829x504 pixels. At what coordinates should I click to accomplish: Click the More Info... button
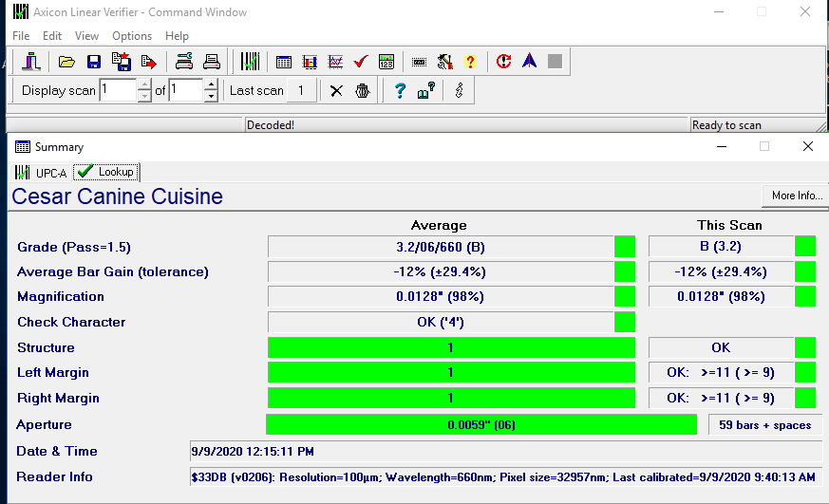click(x=796, y=196)
